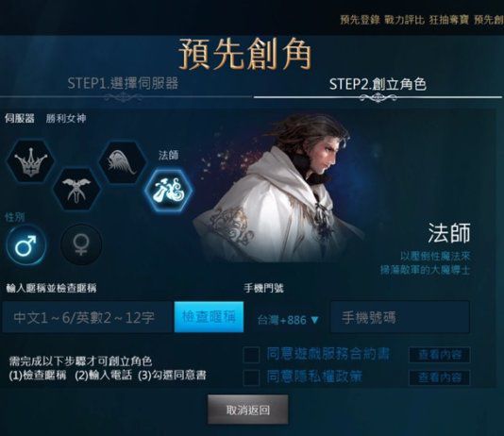Viewport: 504px width, 436px height.
Task: Select the 法師 mage class icon
Action: click(x=168, y=191)
